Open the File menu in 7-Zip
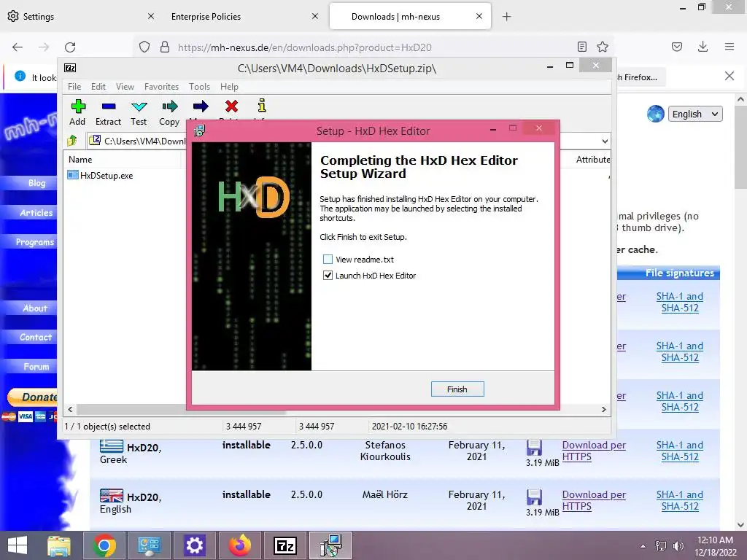The image size is (747, 560). point(74,87)
